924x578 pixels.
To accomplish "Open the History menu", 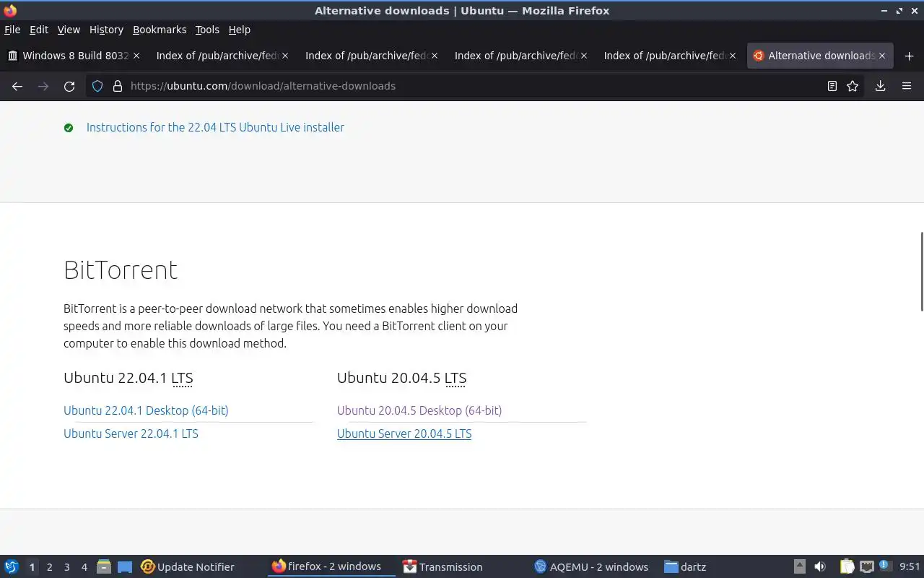I will [x=106, y=30].
